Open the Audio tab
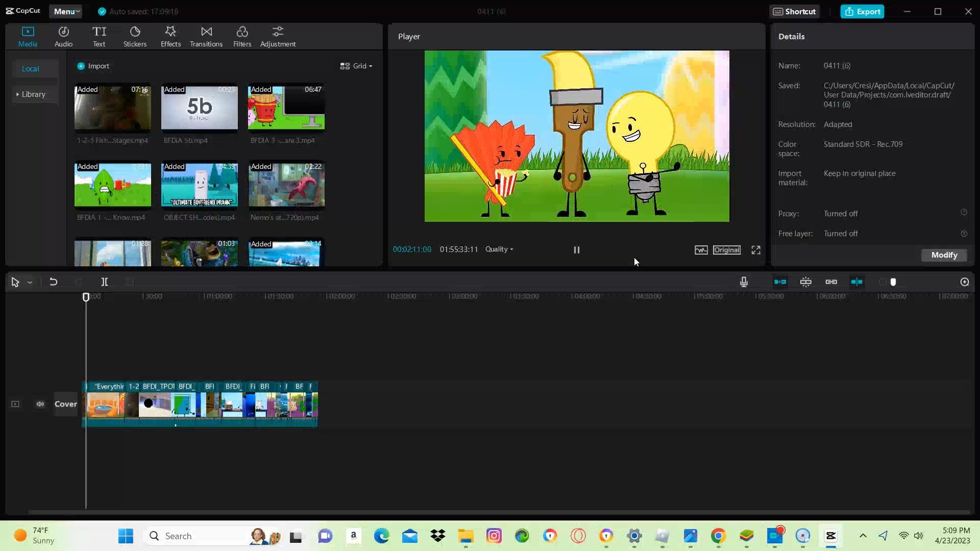 click(x=63, y=37)
